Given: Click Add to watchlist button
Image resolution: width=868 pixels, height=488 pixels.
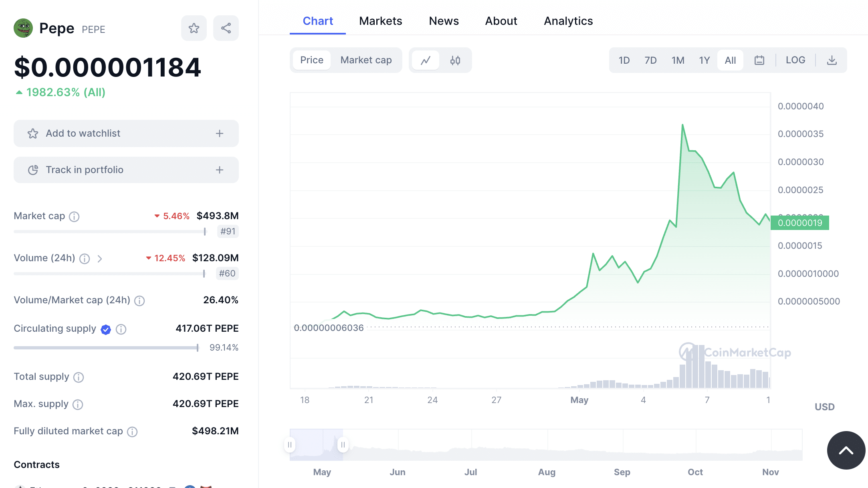Looking at the screenshot, I should (126, 133).
